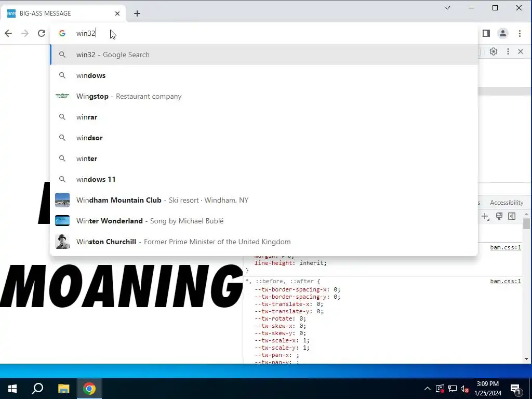This screenshot has width=532, height=399.
Task: Open the Chrome profile avatar
Action: pos(503,33)
